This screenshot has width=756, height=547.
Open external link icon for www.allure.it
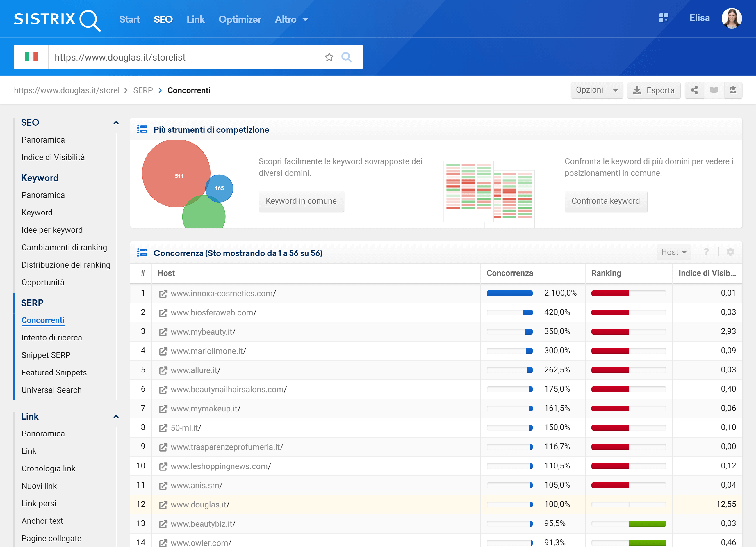point(163,370)
